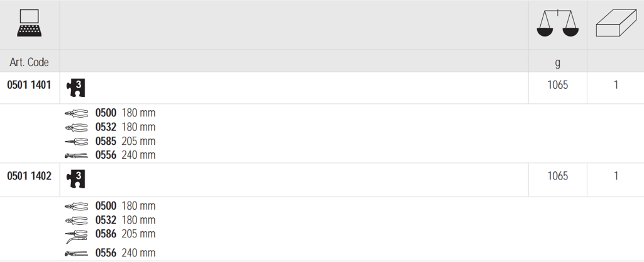
Task: Open article code 0501 1401
Action: point(29,84)
